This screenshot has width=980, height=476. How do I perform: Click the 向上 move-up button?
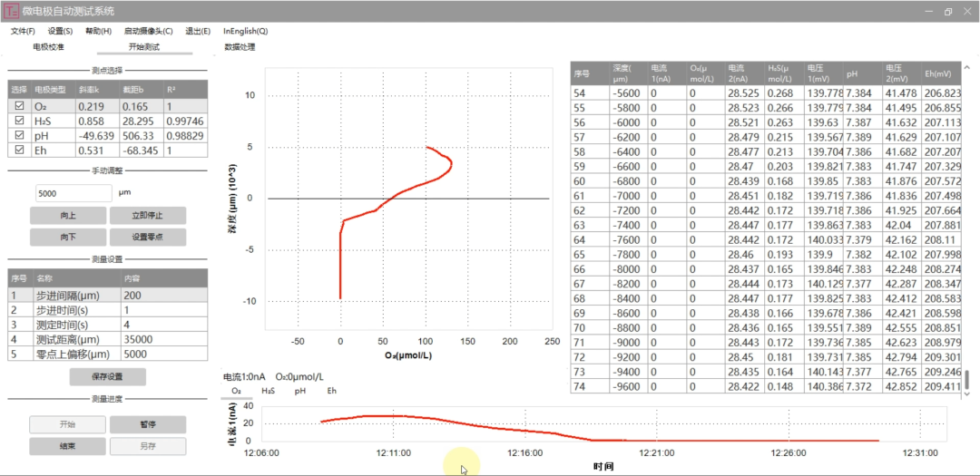[68, 216]
